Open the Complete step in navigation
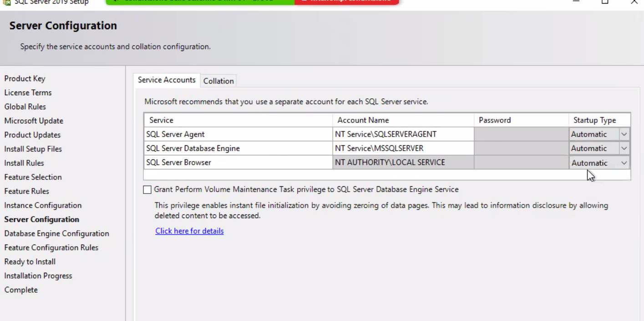Screen dimensions: 644x321 click(x=21, y=290)
